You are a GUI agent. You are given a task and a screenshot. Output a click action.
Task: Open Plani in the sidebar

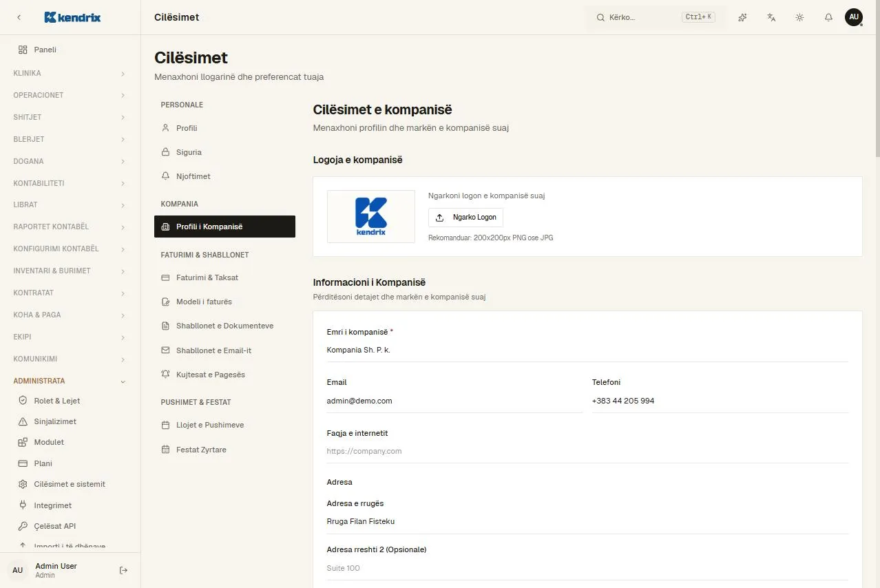(70, 463)
